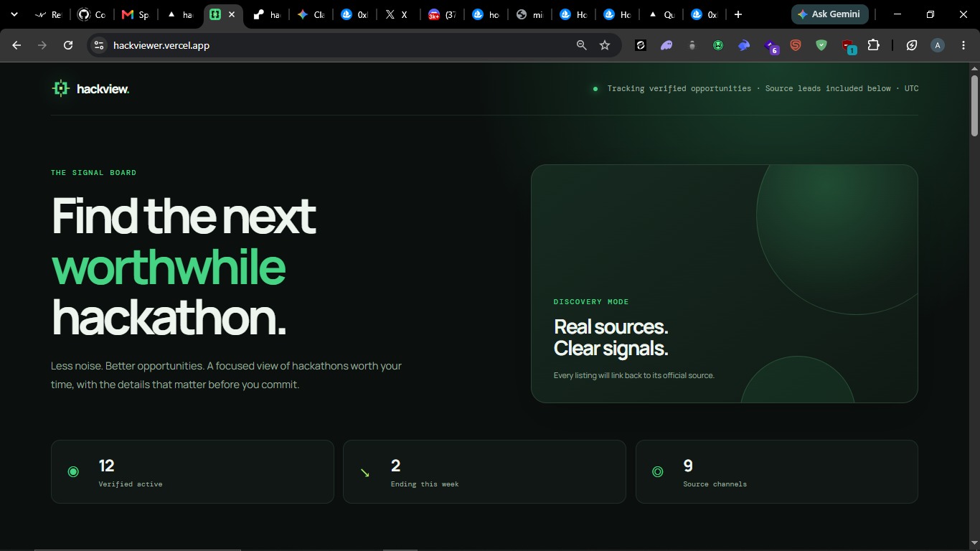Click the zoom magnifier icon in address bar
980x551 pixels.
[x=582, y=45]
